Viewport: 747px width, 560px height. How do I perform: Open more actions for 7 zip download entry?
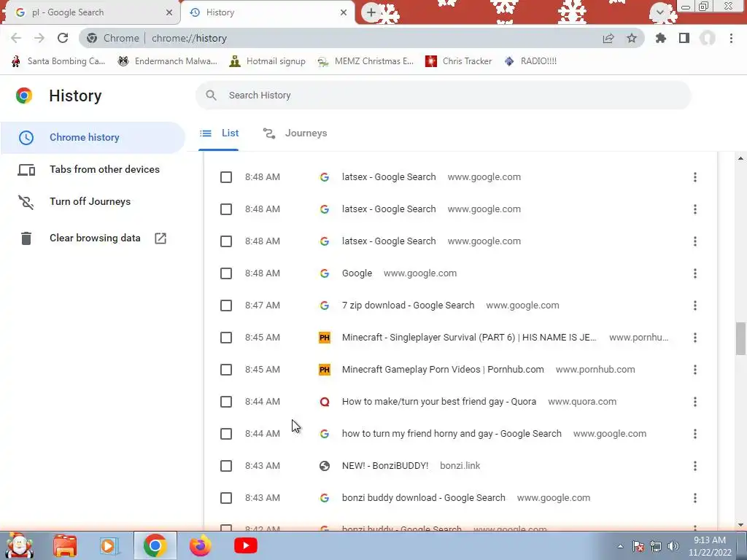(695, 306)
